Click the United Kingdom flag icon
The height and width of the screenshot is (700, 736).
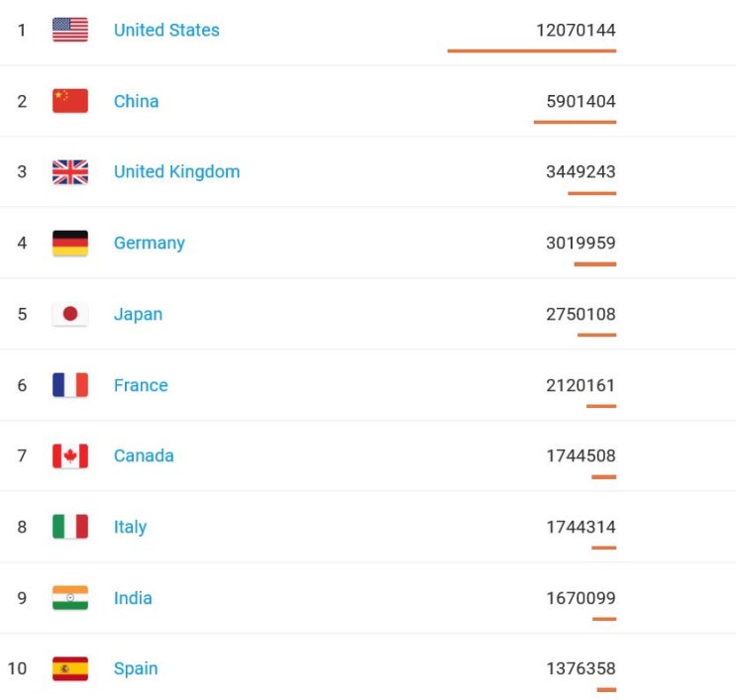tap(70, 172)
